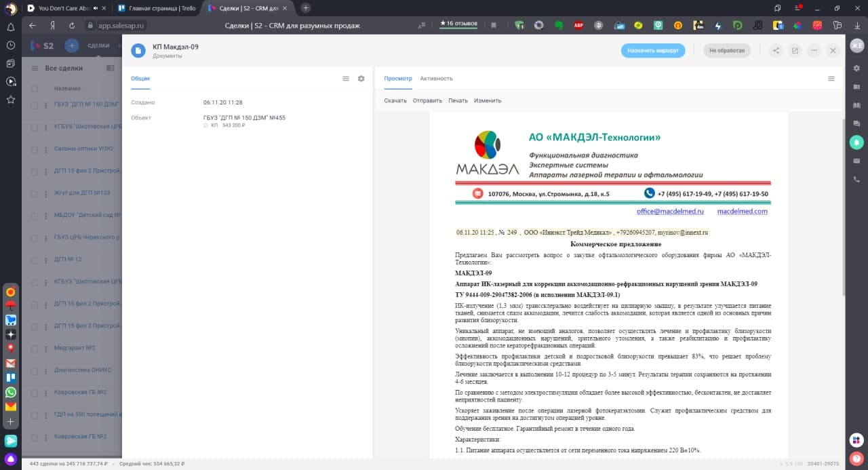
Task: Open the chat icon in the right sidebar
Action: pyautogui.click(x=856, y=124)
